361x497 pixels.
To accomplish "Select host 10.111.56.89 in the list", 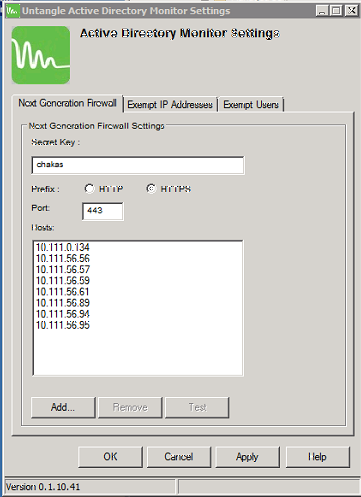I will pyautogui.click(x=63, y=303).
